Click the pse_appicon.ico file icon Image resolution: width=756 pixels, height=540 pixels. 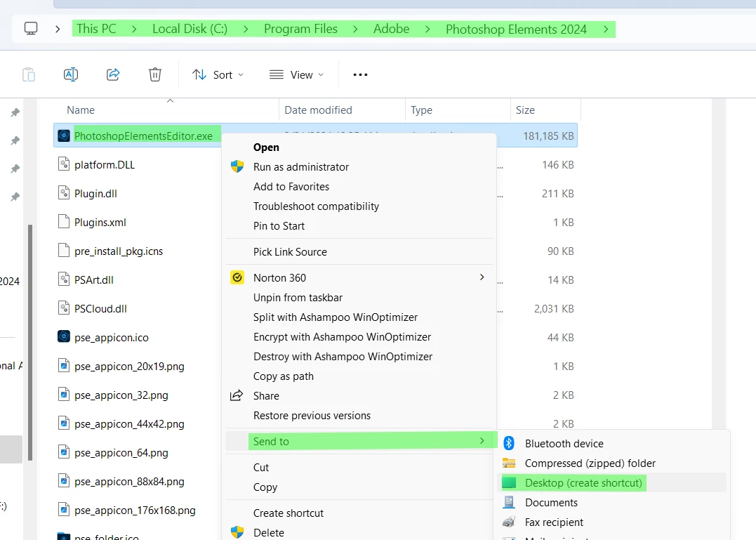[64, 336]
